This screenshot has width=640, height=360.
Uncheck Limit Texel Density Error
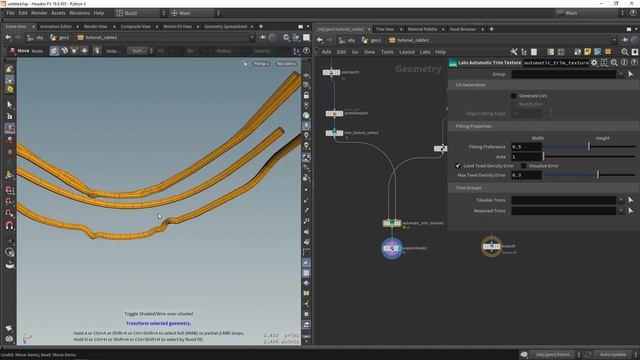[x=458, y=166]
